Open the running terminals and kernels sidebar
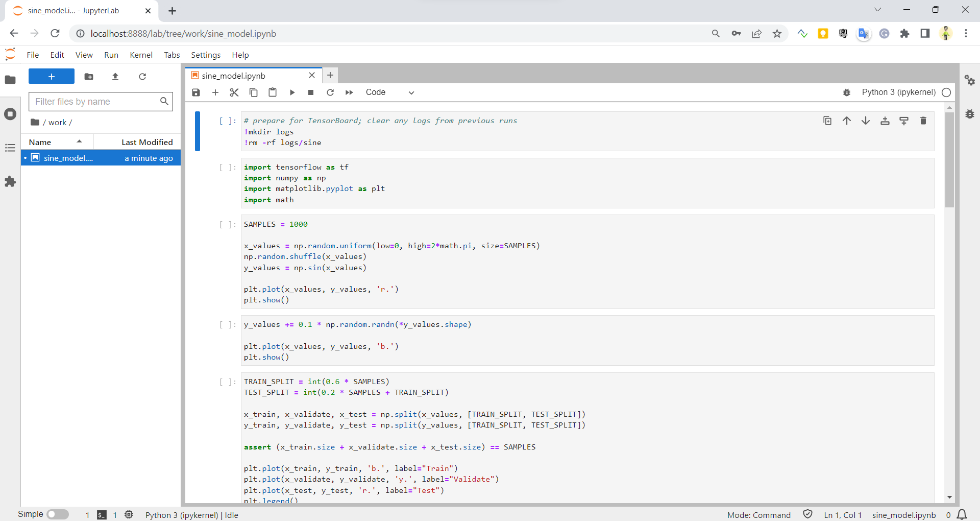This screenshot has width=980, height=521. pyautogui.click(x=10, y=114)
